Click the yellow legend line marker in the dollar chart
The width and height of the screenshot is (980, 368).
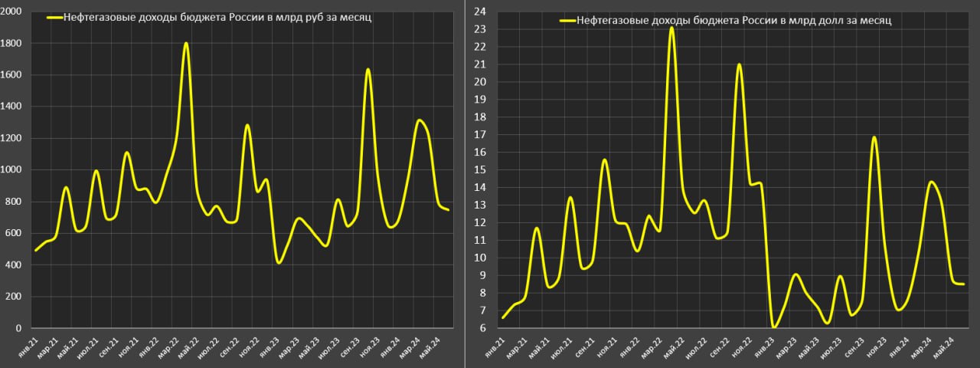pos(567,21)
